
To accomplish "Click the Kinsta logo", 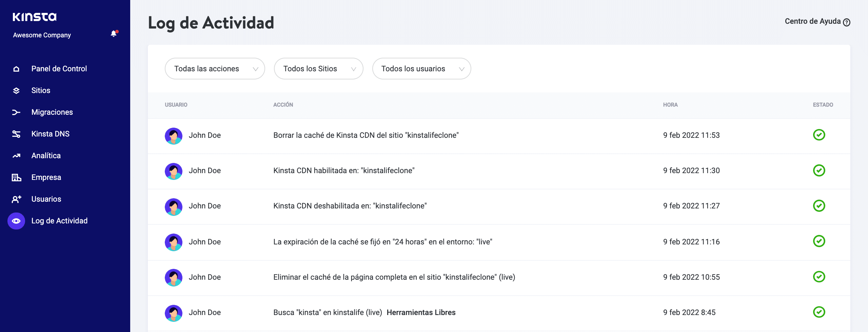I will 35,16.
